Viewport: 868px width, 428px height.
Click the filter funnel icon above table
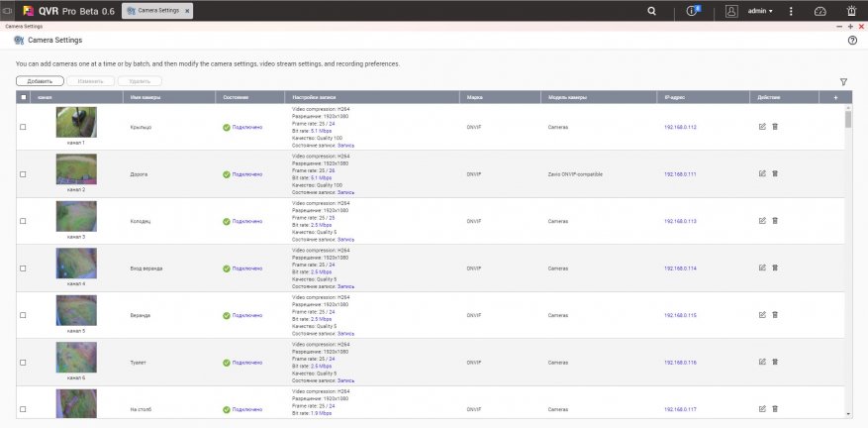coord(843,82)
